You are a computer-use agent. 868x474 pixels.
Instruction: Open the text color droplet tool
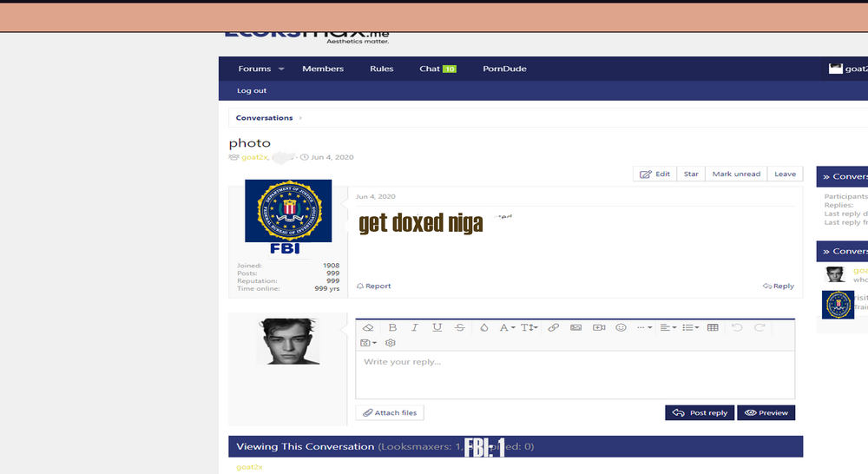coord(483,328)
